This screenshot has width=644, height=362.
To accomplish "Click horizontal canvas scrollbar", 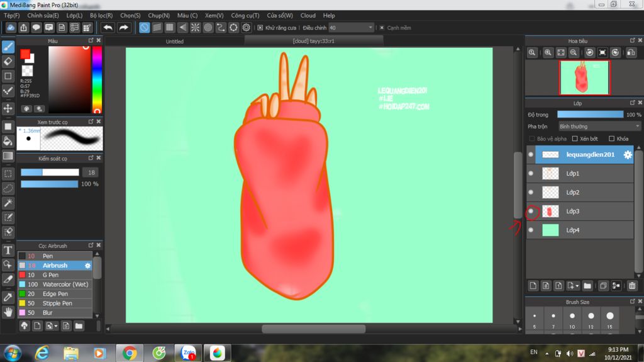I will coord(313,329).
